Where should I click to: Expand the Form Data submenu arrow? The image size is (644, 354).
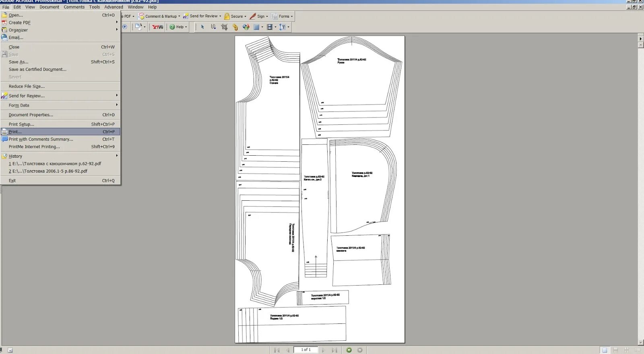(117, 105)
